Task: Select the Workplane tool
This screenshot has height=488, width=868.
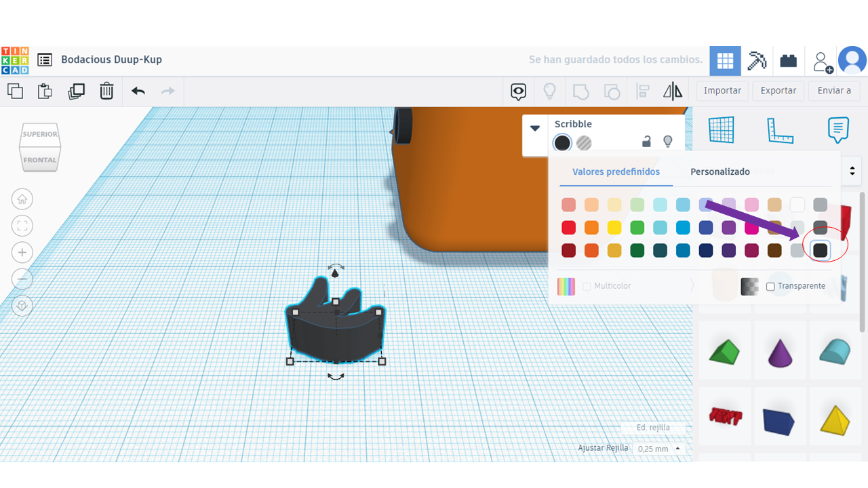Action: click(x=722, y=129)
